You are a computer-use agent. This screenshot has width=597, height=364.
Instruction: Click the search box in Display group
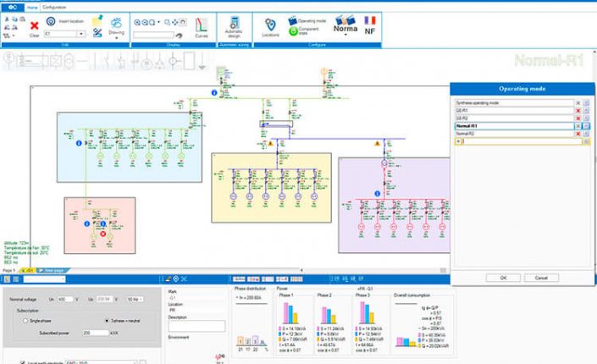point(153,35)
